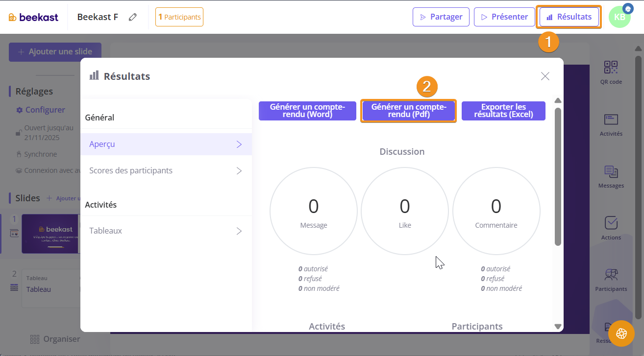Click Exporter les résultats (Excel)
This screenshot has height=356, width=644.
pos(503,111)
